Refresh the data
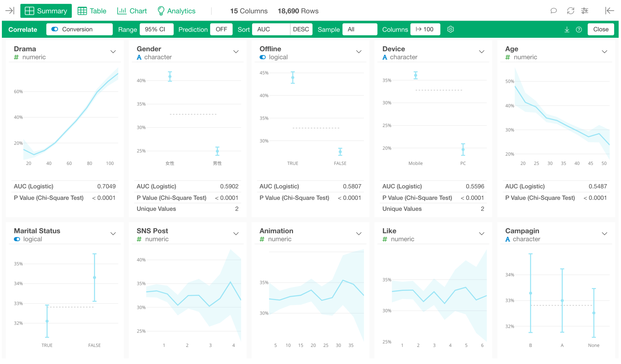621x364 pixels. pyautogui.click(x=571, y=11)
